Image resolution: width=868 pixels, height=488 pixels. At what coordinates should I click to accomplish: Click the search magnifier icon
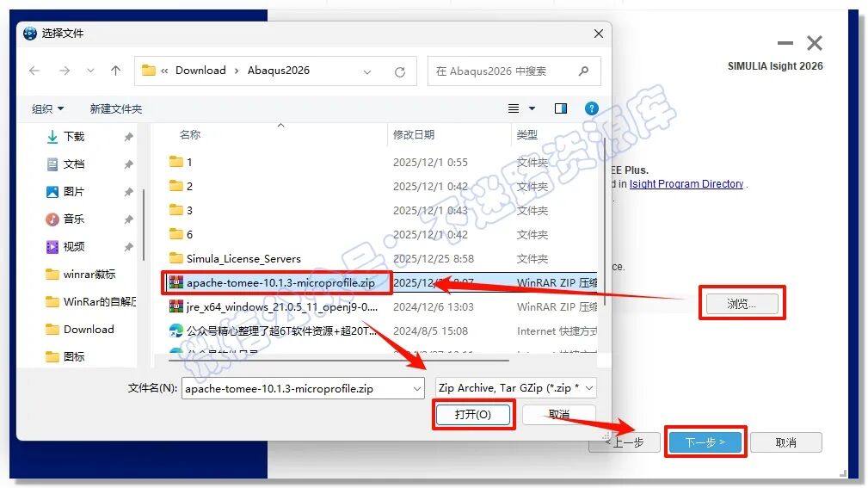pos(583,71)
